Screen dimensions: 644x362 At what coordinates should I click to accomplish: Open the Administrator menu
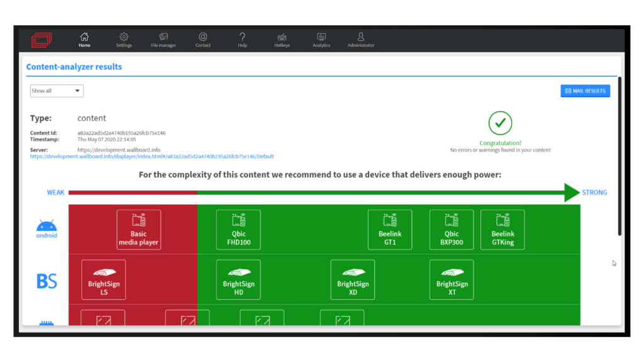(x=360, y=40)
